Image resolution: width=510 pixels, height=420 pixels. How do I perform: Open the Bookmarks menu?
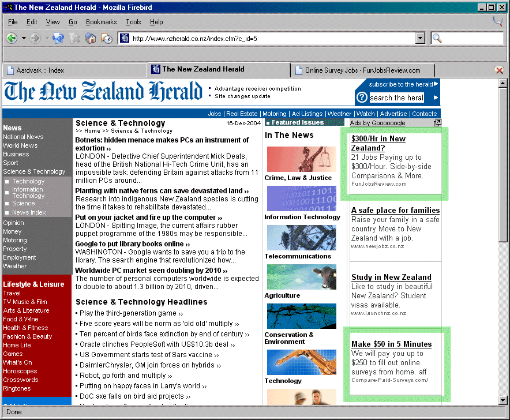(101, 22)
